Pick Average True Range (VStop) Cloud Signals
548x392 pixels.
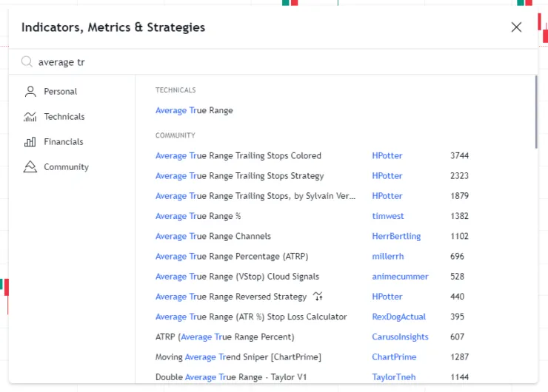click(237, 277)
